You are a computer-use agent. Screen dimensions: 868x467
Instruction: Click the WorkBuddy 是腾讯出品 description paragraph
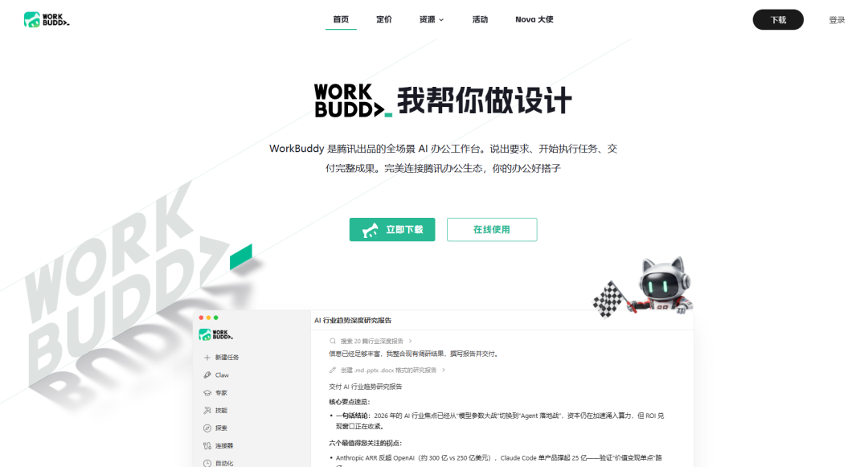443,158
